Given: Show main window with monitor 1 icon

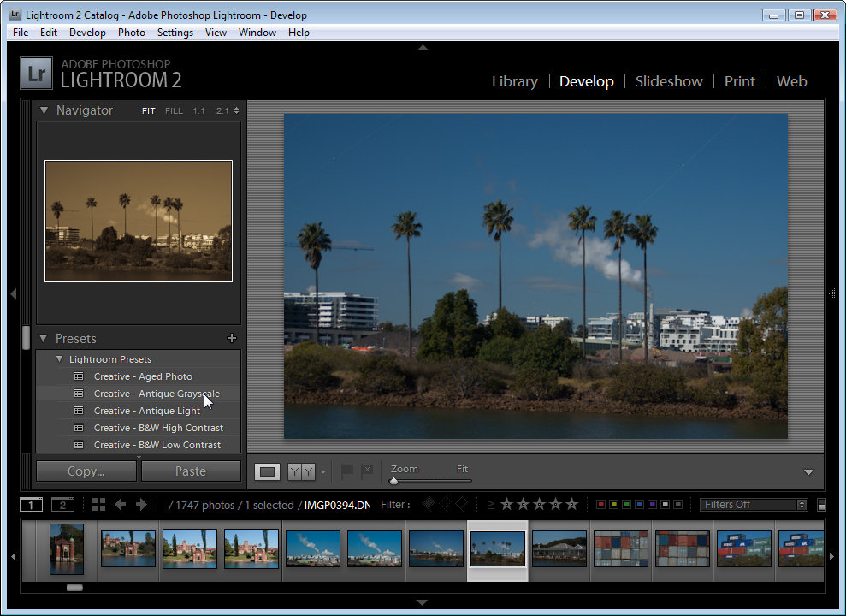Looking at the screenshot, I should tap(31, 504).
